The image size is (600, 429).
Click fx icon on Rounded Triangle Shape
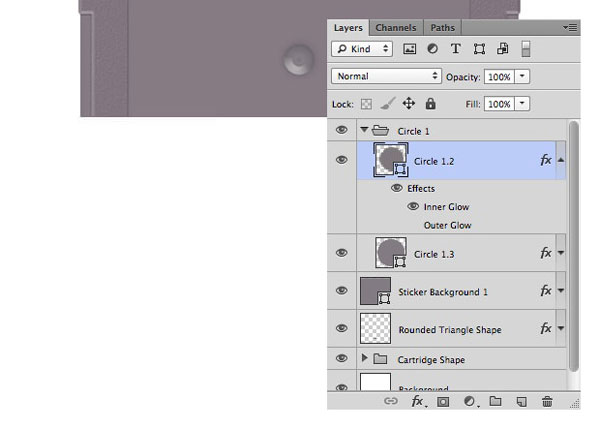point(546,328)
